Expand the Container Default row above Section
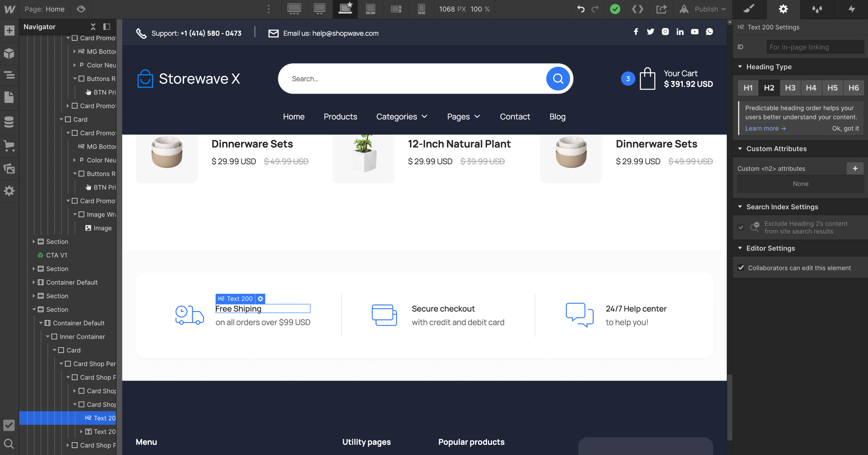This screenshot has height=455, width=868. 34,282
